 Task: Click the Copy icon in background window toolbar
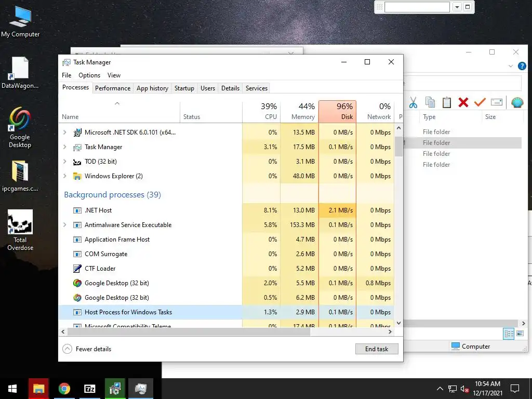click(430, 102)
